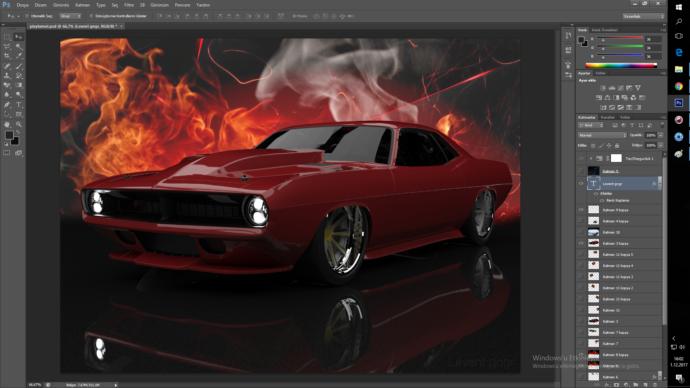Select the Pen tool
Screen dimensions: 690x388
pyautogui.click(x=7, y=104)
